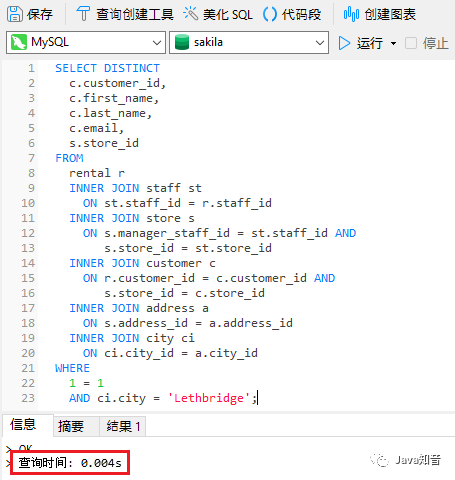Click the MySQL connection dolphin icon
Image resolution: width=455 pixels, height=480 pixels.
coord(19,42)
